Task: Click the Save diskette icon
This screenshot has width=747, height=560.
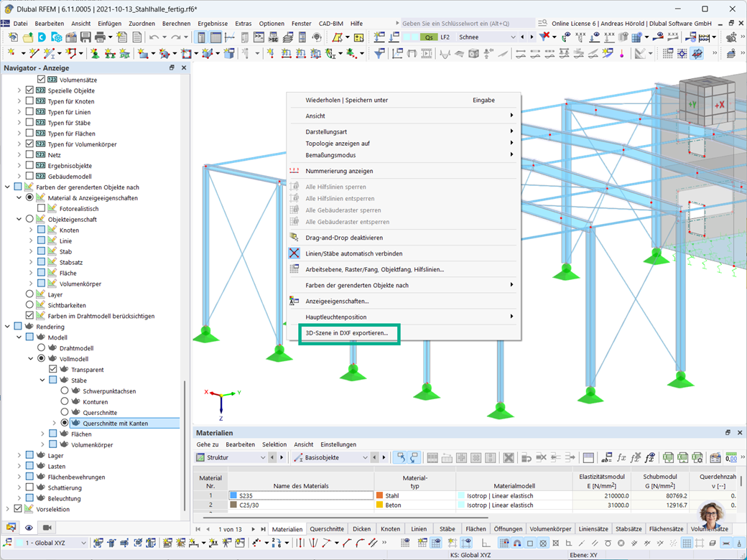Action: tap(85, 37)
